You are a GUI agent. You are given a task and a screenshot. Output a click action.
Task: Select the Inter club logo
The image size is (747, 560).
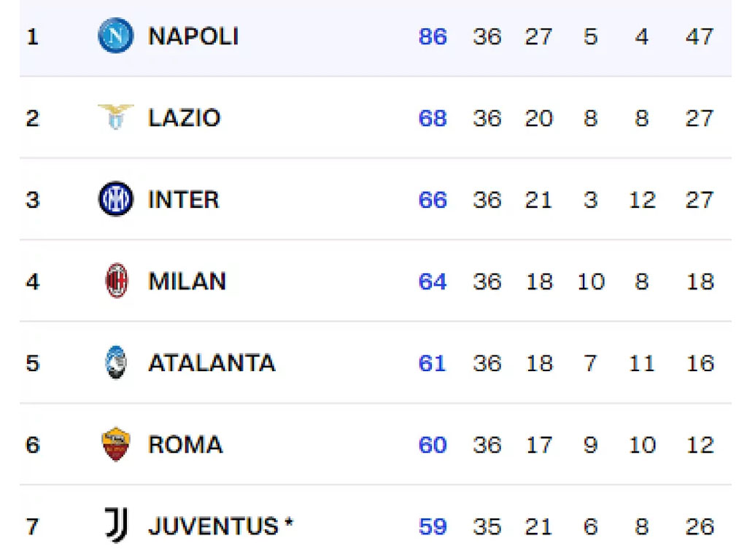click(116, 199)
